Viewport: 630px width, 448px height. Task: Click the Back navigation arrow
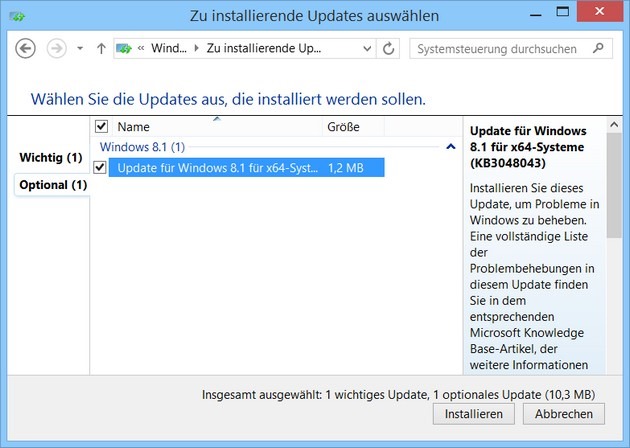coord(26,49)
